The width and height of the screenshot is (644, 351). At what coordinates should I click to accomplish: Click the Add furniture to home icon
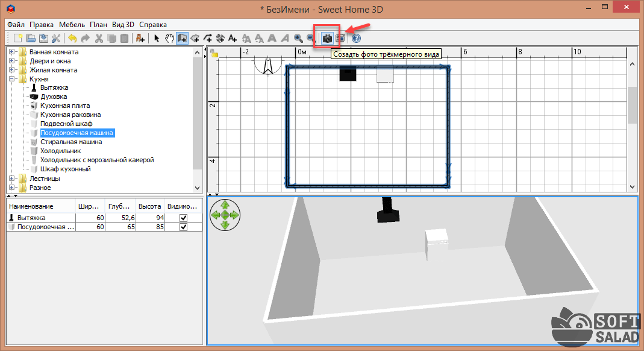click(140, 38)
